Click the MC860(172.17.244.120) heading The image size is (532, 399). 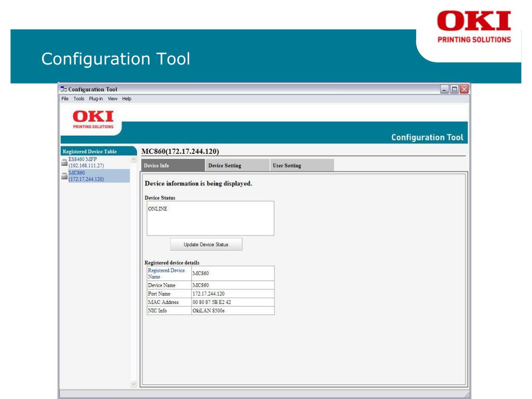180,151
